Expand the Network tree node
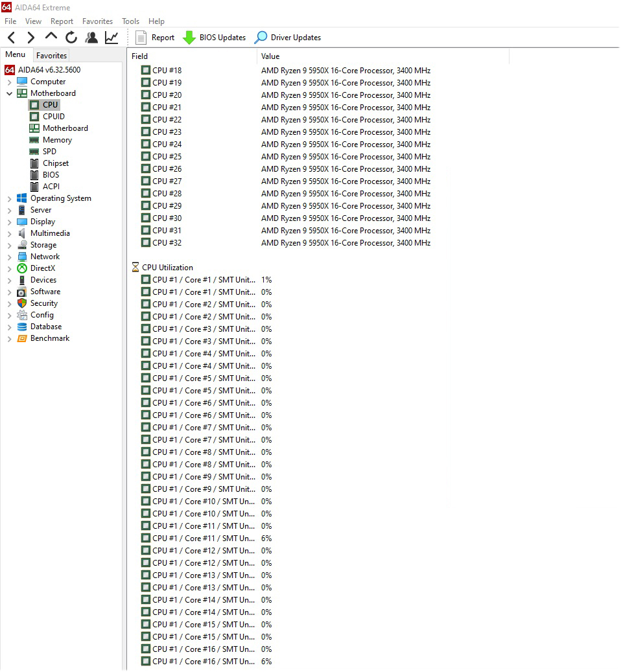The height and width of the screenshot is (672, 621). (x=10, y=257)
